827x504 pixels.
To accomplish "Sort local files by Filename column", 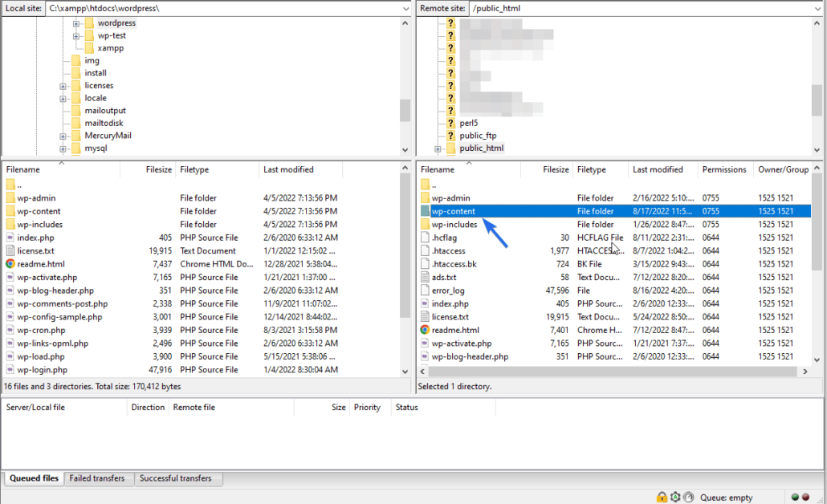I will [61, 170].
